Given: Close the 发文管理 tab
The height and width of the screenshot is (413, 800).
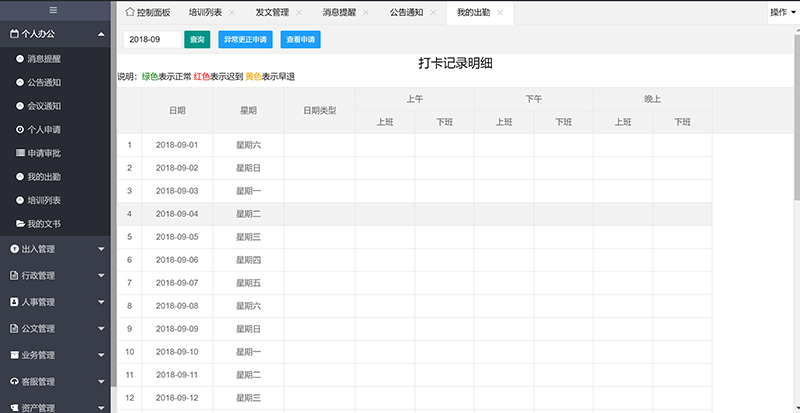Looking at the screenshot, I should tap(298, 13).
